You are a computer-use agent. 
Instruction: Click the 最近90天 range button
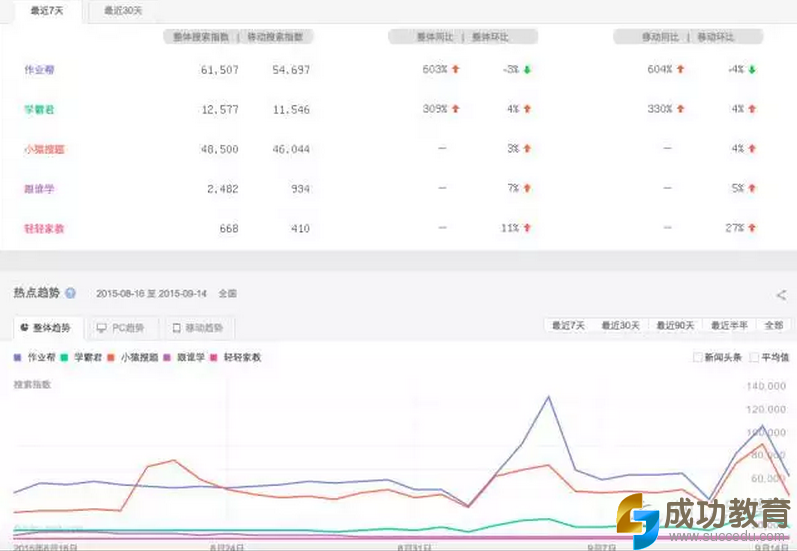(x=676, y=326)
